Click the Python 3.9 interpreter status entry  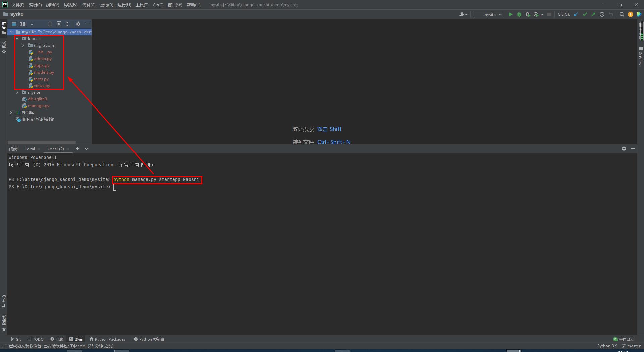pos(607,346)
